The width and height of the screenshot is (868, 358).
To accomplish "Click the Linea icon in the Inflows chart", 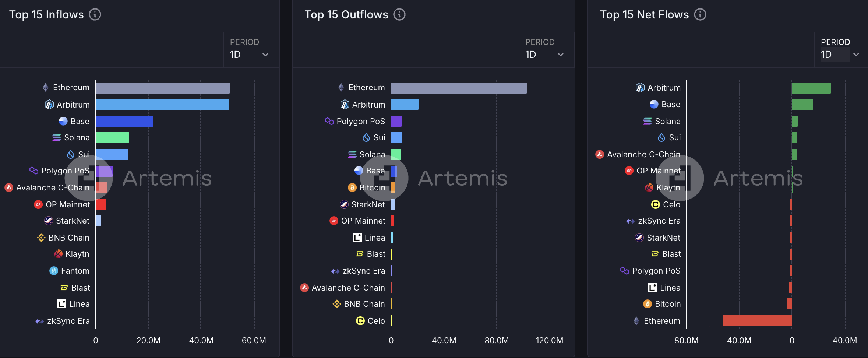I will (x=62, y=304).
